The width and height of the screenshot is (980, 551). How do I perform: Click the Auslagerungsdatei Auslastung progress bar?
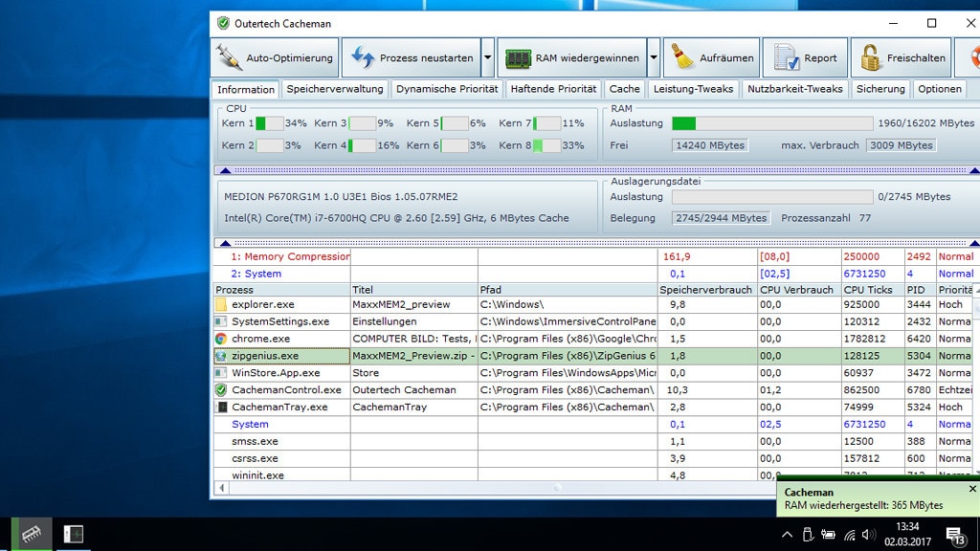click(772, 197)
